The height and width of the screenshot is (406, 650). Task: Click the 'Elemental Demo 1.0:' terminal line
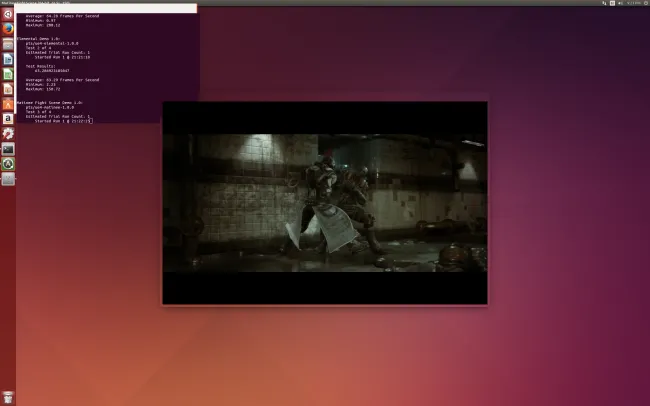(x=38, y=39)
